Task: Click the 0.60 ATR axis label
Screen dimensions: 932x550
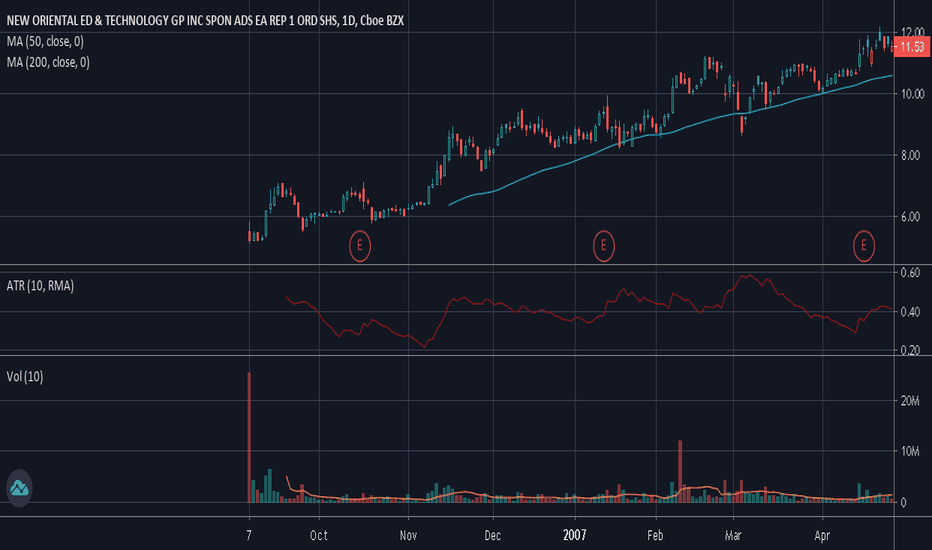Action: (910, 273)
